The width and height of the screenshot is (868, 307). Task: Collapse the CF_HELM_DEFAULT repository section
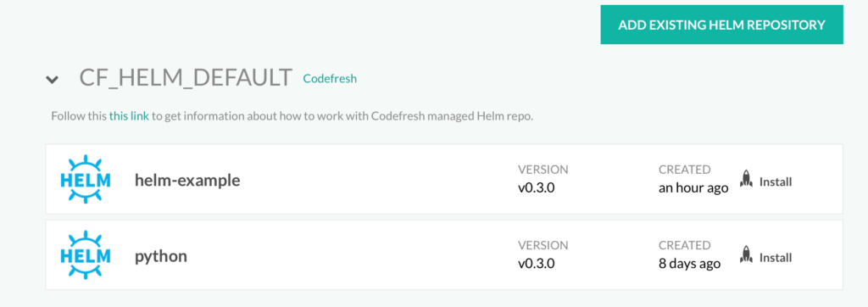pyautogui.click(x=52, y=79)
